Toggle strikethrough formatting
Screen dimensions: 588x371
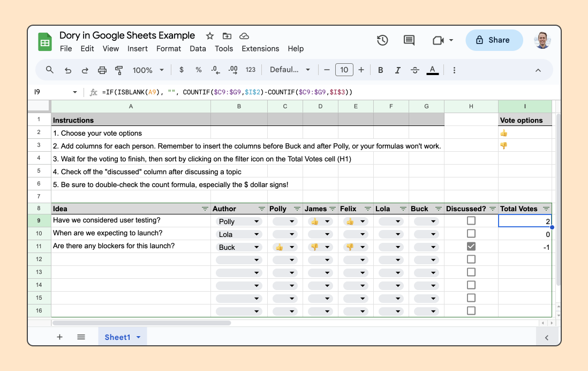click(414, 70)
